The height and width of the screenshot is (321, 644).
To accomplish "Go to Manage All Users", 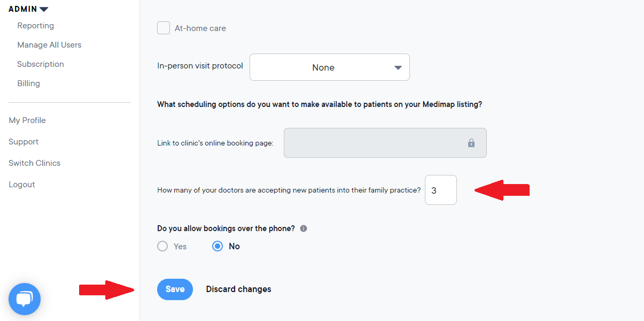I will pos(49,45).
